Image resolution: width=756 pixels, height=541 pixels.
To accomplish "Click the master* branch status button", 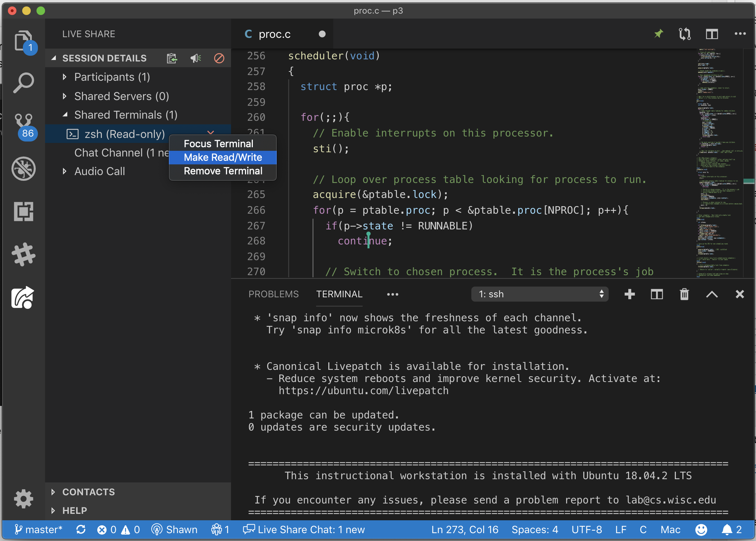I will point(39,530).
